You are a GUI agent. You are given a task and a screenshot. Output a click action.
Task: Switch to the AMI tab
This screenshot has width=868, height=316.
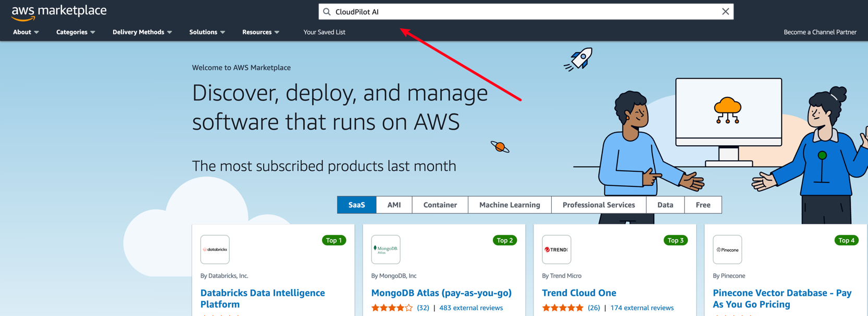click(394, 205)
